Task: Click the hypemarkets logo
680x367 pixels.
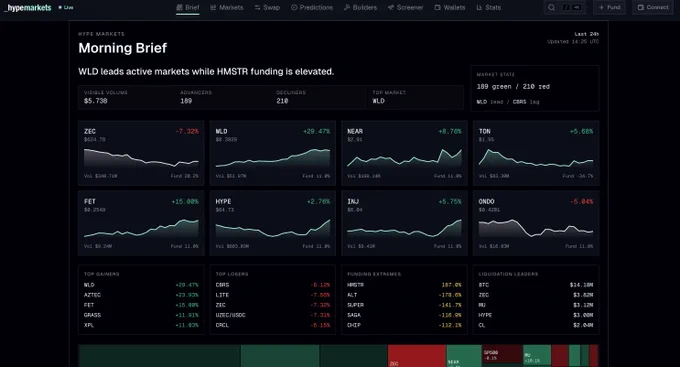Action: coord(28,7)
